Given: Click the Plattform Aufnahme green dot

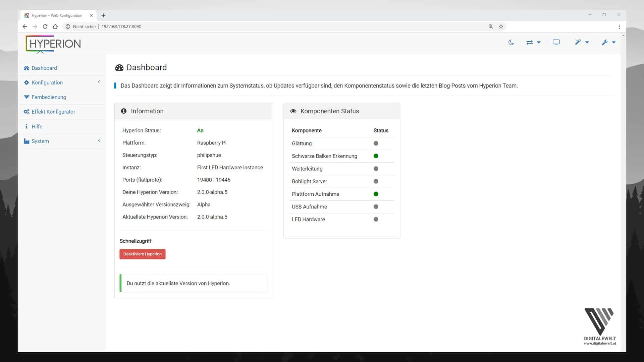Looking at the screenshot, I should tap(376, 194).
